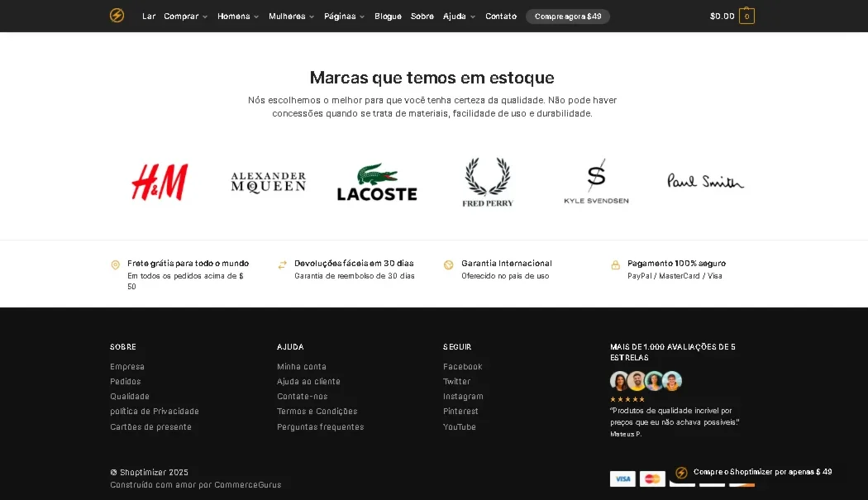The width and height of the screenshot is (868, 500).
Task: Open the Qualidade footer link
Action: click(130, 397)
